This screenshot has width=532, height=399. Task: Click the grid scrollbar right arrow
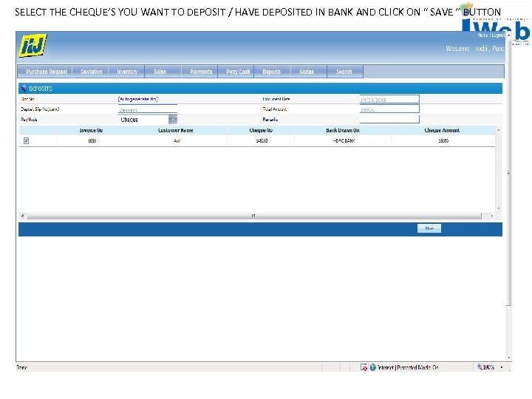point(491,216)
